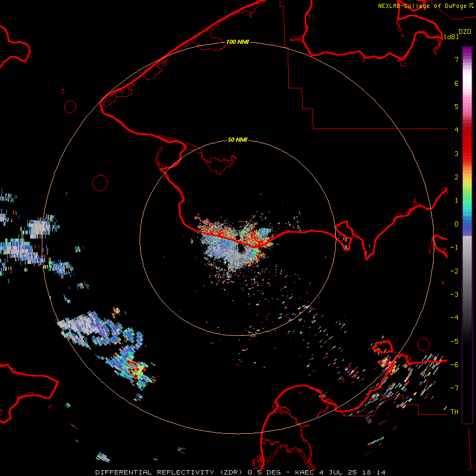Click the colorbar value label 2
The width and height of the screenshot is (476, 476).
456,177
